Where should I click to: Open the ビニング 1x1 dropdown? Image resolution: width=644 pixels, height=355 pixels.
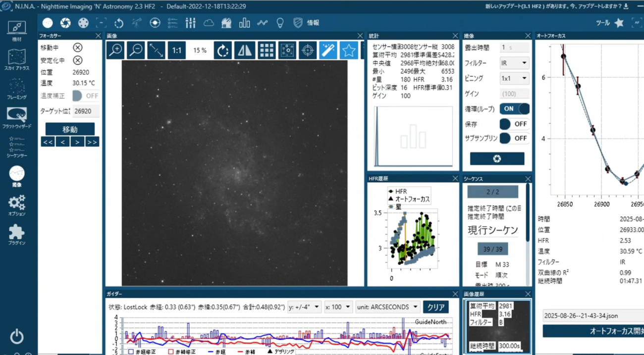[x=514, y=78]
